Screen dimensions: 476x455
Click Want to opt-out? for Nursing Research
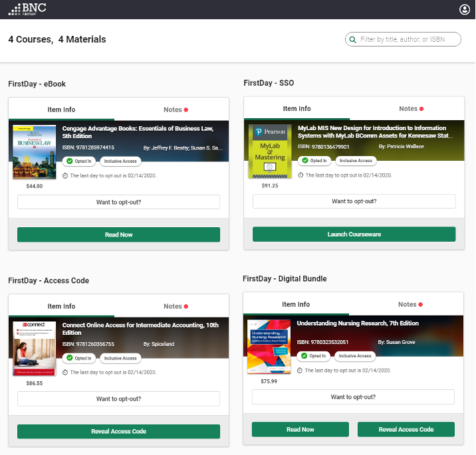pyautogui.click(x=353, y=397)
